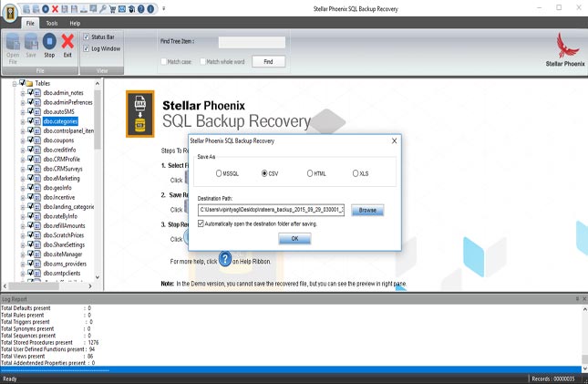Click first database icon in quick access toolbar
Screen dimensions: 588x384
[26, 9]
